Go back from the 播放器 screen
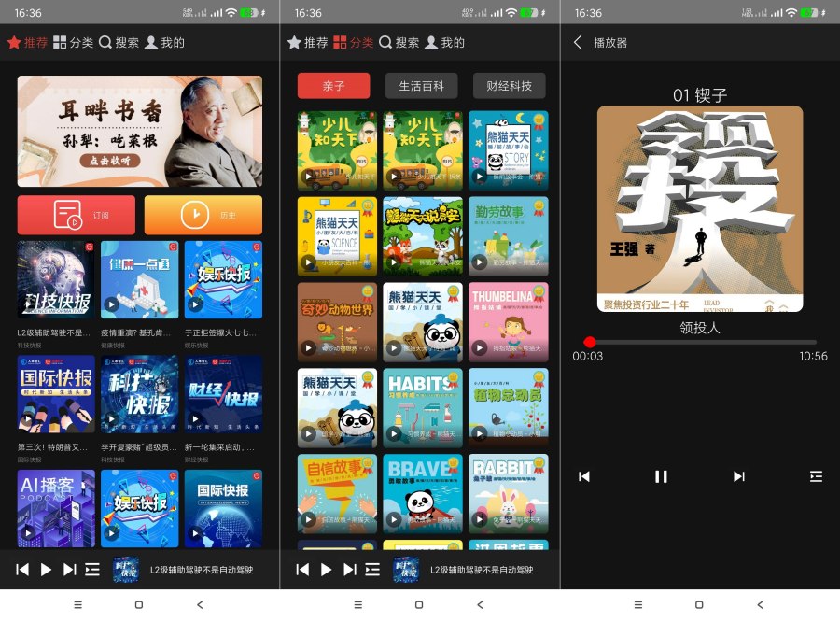Viewport: 840px width, 622px height. [x=578, y=42]
